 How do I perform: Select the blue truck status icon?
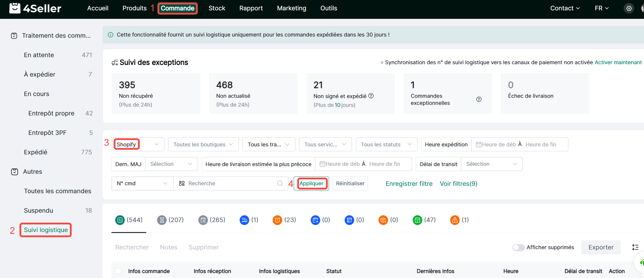(244, 220)
